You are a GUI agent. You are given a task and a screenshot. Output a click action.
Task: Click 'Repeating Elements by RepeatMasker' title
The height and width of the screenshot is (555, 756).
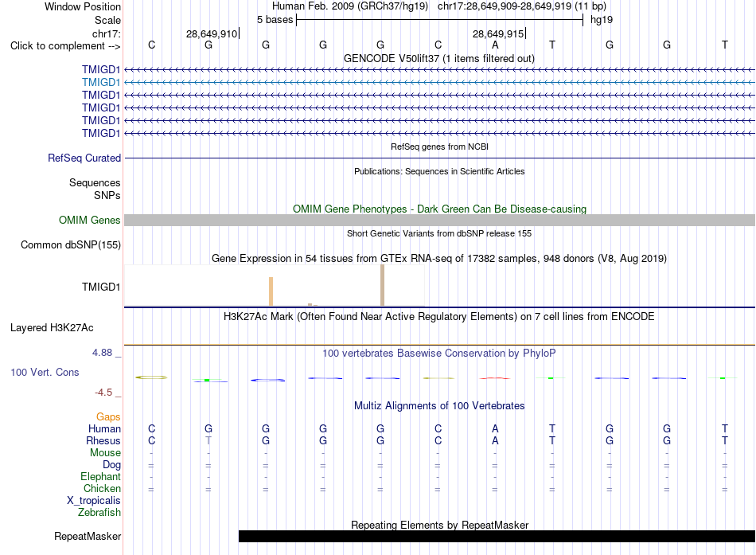pos(440,525)
